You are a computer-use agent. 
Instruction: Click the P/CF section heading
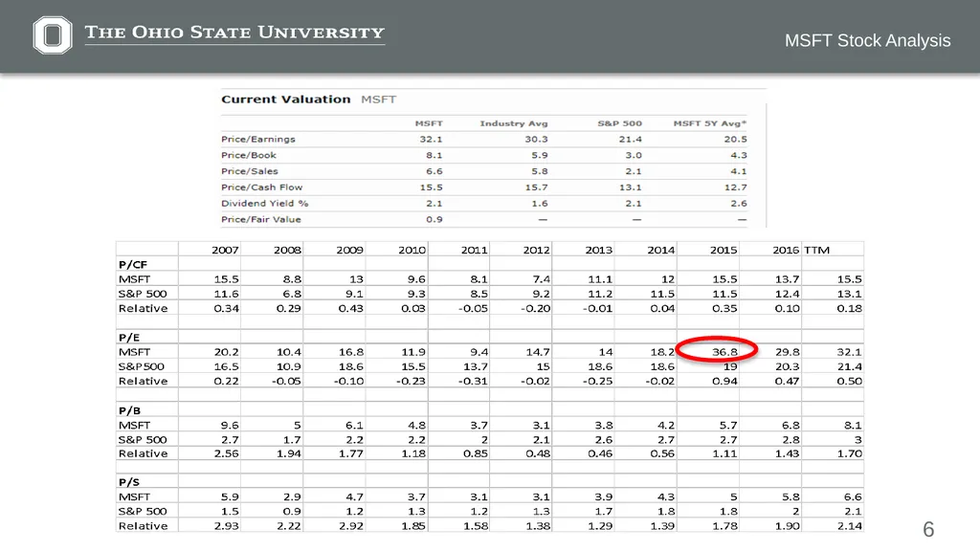133,265
